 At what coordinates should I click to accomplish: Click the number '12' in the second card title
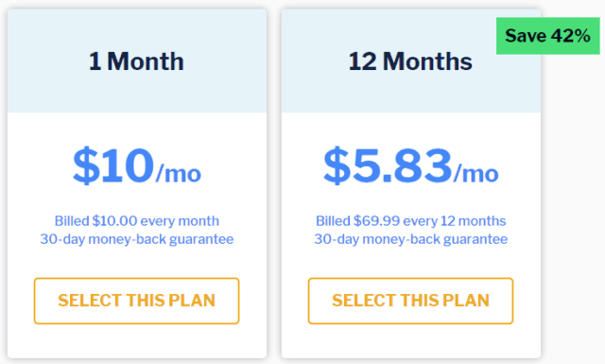click(x=362, y=61)
